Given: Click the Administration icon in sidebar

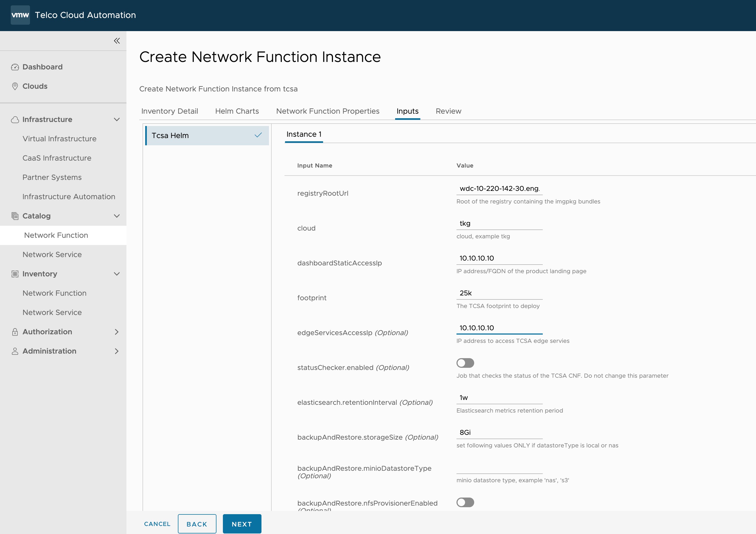Looking at the screenshot, I should 15,351.
